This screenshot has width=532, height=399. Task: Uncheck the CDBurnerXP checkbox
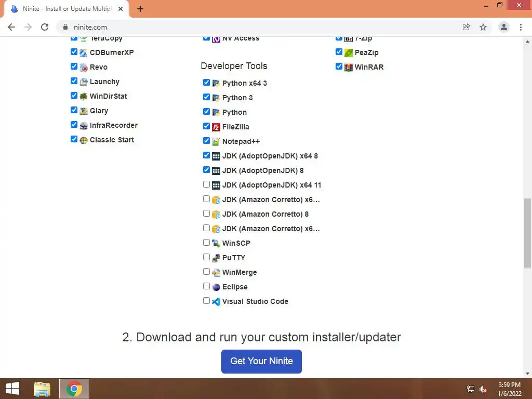pos(74,51)
